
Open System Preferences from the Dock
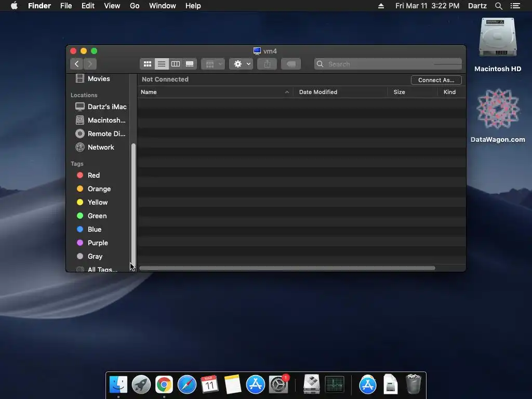pos(278,384)
